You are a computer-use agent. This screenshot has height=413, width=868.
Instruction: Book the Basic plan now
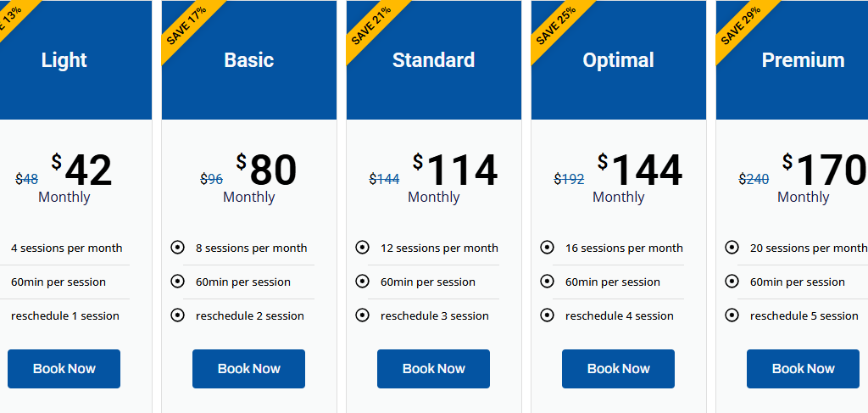[x=248, y=369]
